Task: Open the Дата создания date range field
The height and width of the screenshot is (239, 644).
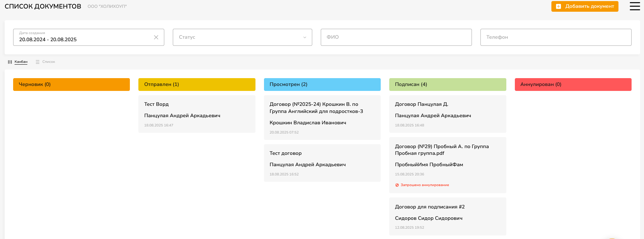Action: point(89,37)
